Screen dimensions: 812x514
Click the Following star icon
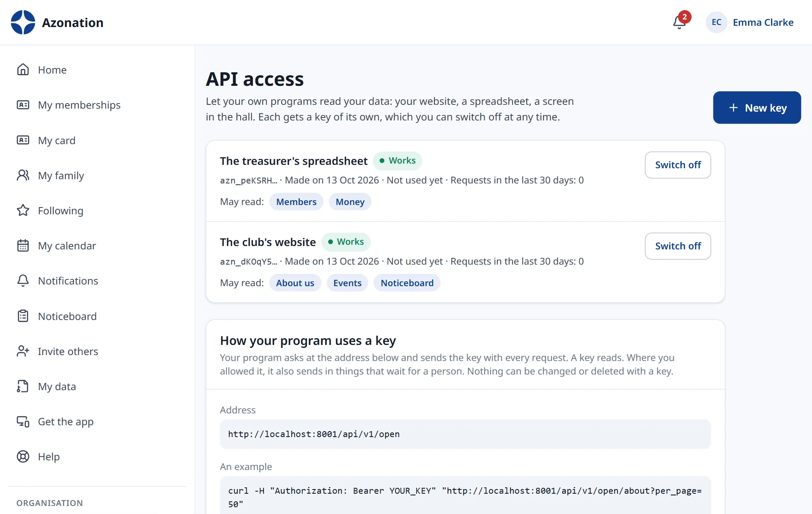click(x=23, y=210)
